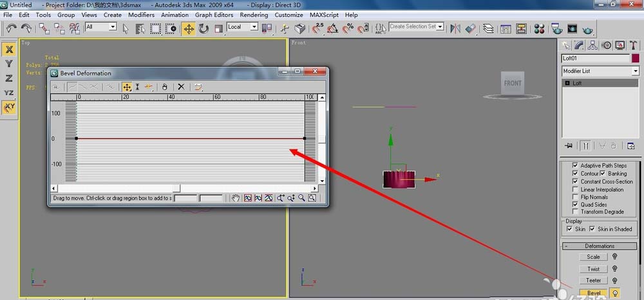Click Insert Corner Point in Bevel Deformation

pos(148,87)
